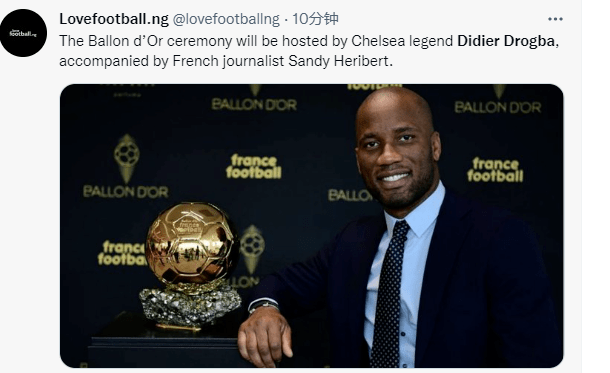Image resolution: width=610 pixels, height=373 pixels.
Task: Click the "france football" logo in the backdrop center
Action: (254, 167)
